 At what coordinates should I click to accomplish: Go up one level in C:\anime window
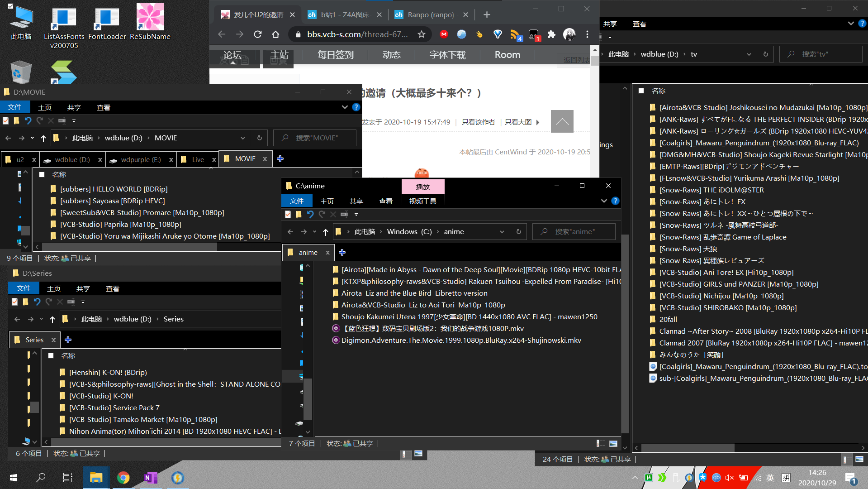(326, 232)
